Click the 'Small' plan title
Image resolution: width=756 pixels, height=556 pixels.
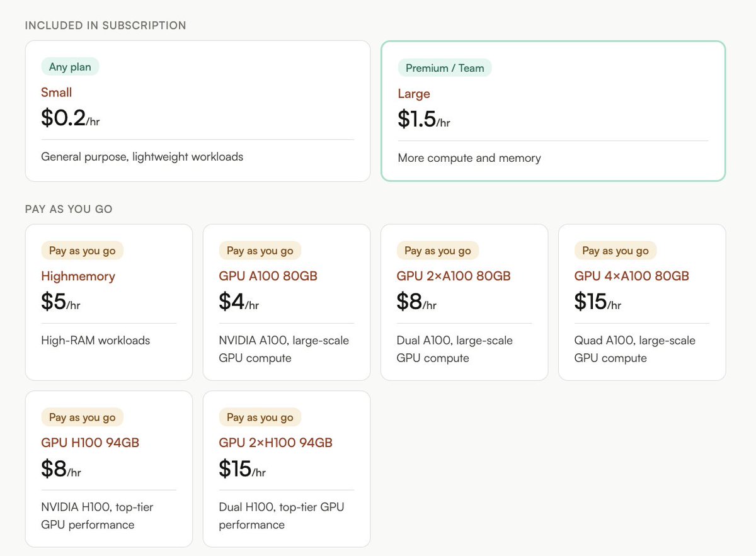57,93
